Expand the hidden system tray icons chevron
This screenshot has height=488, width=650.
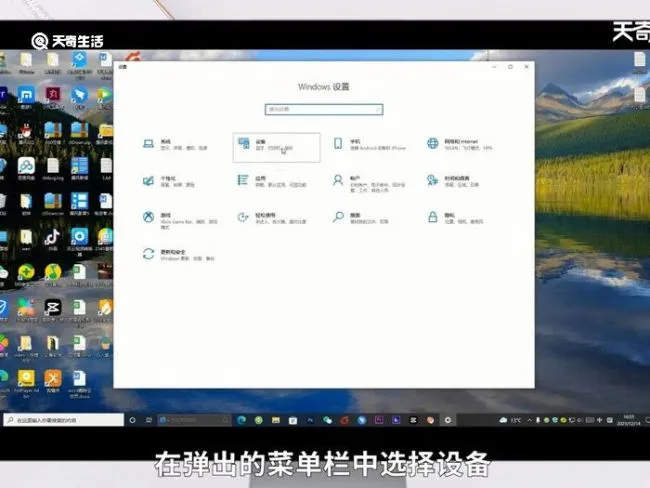(529, 420)
